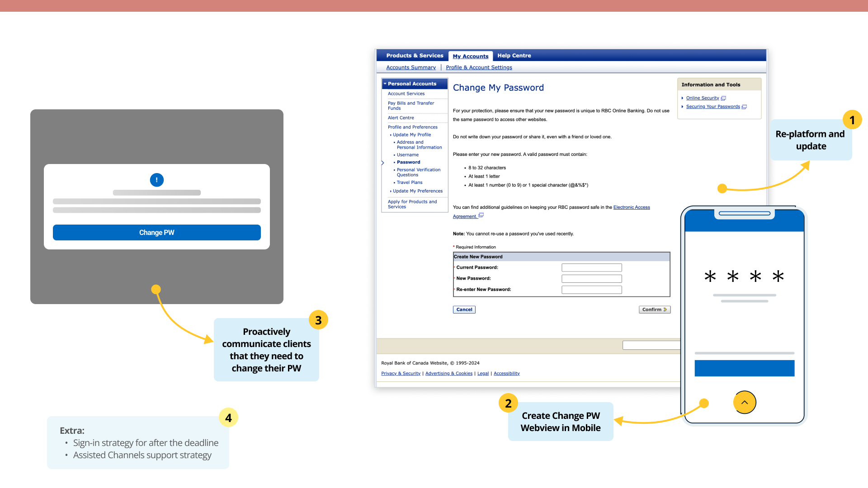The image size is (868, 488).
Task: Click the Cancel button under password form
Action: pyautogui.click(x=464, y=310)
